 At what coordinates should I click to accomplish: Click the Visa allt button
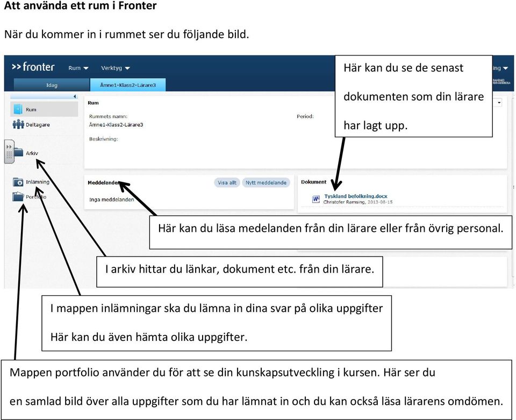tap(227, 183)
